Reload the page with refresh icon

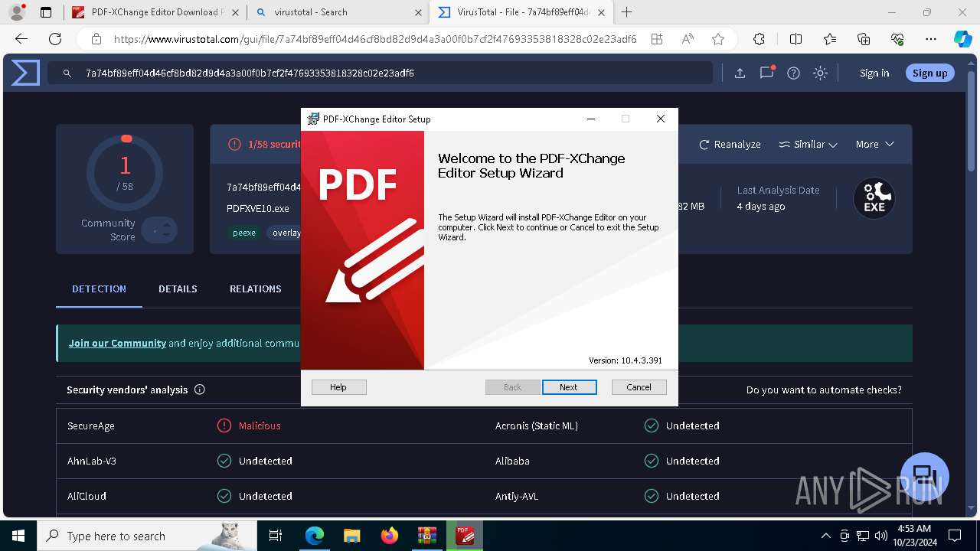tap(55, 39)
